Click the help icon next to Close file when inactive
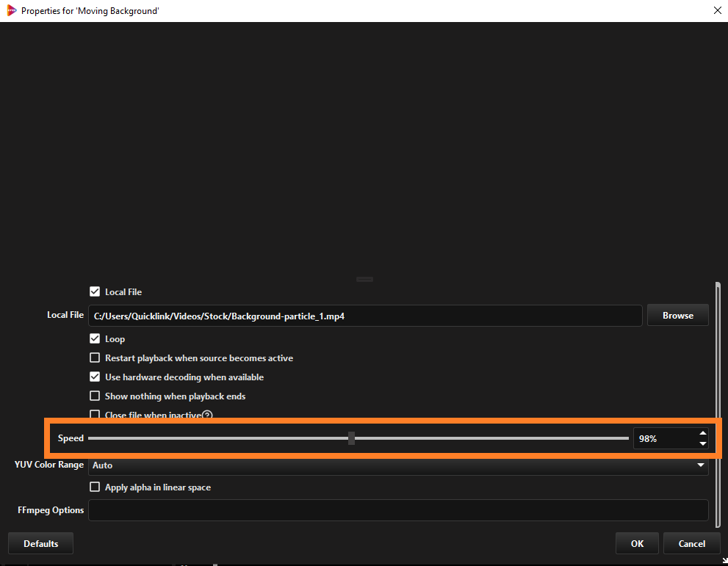 click(208, 415)
